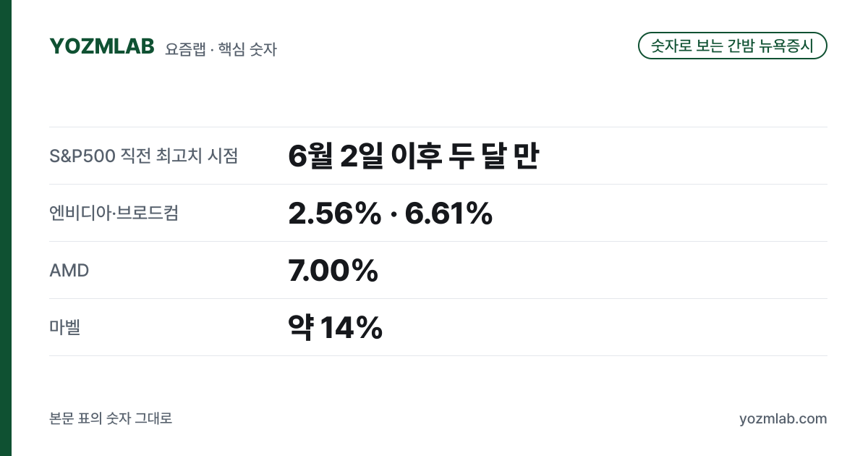
Task: Click the 7.00% value
Action: click(x=333, y=271)
